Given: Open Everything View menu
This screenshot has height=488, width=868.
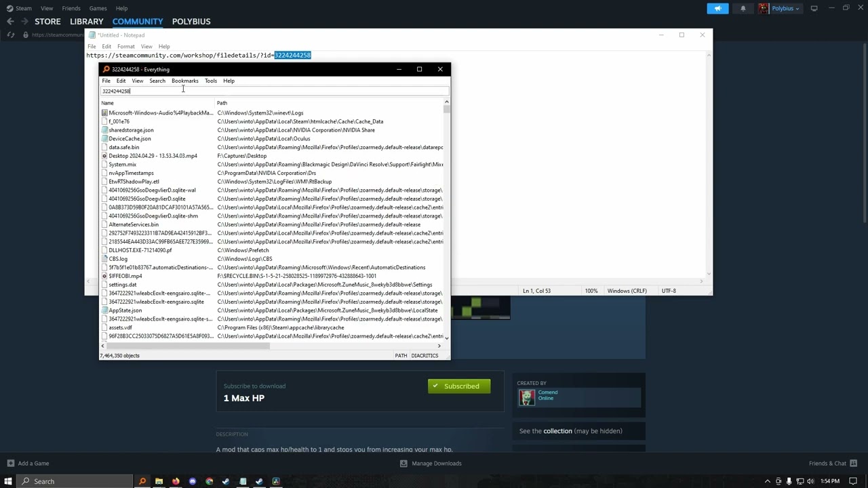Looking at the screenshot, I should 138,81.
